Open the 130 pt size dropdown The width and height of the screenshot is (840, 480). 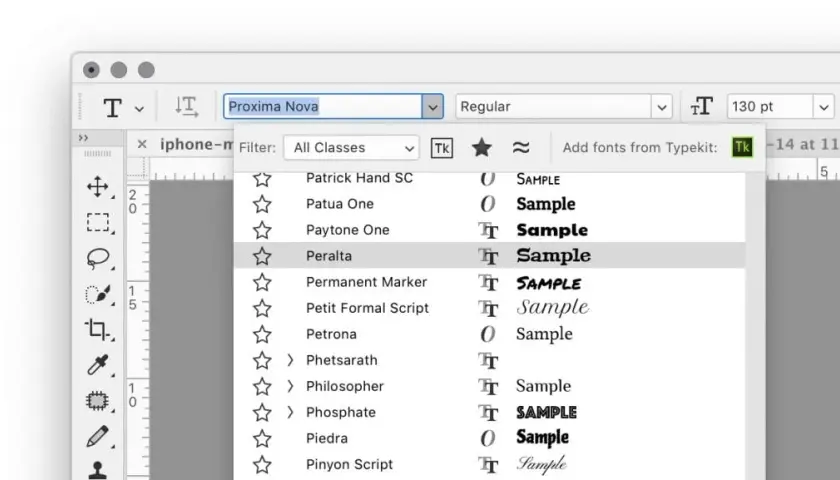(x=824, y=107)
